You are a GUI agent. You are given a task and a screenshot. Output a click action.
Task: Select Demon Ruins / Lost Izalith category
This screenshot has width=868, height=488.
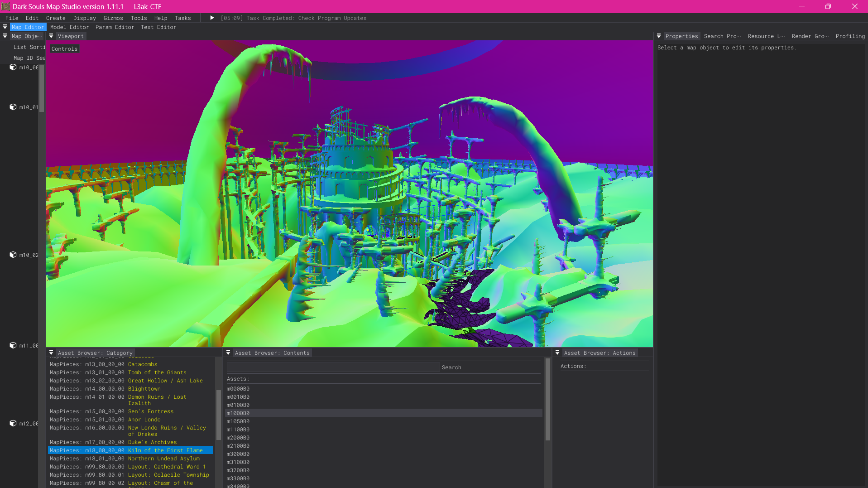tap(130, 400)
